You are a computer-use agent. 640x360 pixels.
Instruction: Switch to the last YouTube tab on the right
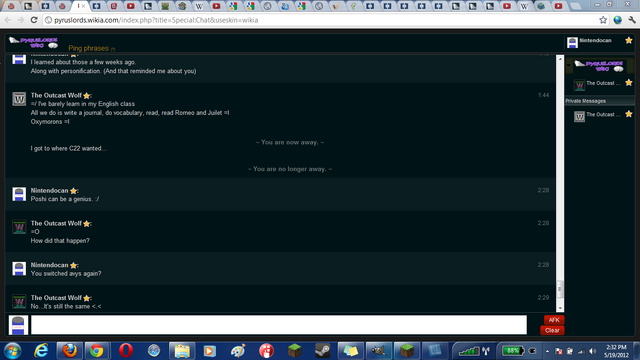tap(558, 6)
